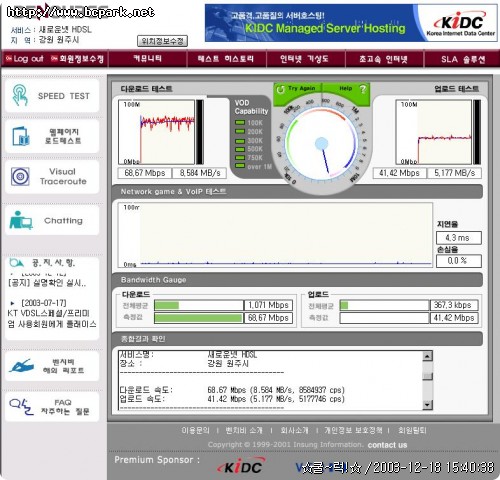500x480 pixels.
Task: Click the contact us link
Action: (x=387, y=445)
